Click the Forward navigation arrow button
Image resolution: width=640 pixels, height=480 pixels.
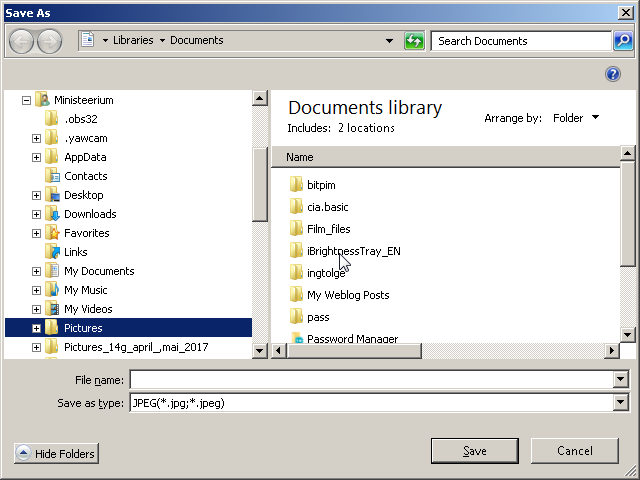point(49,41)
